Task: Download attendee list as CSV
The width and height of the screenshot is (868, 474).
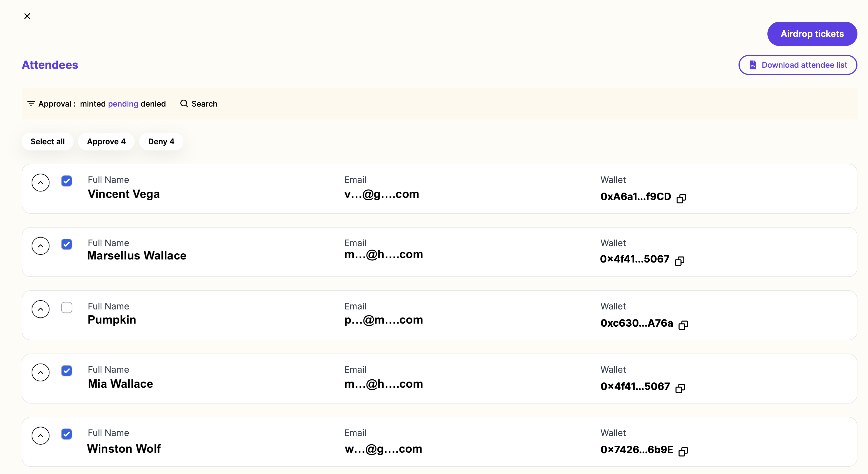Action: tap(798, 65)
